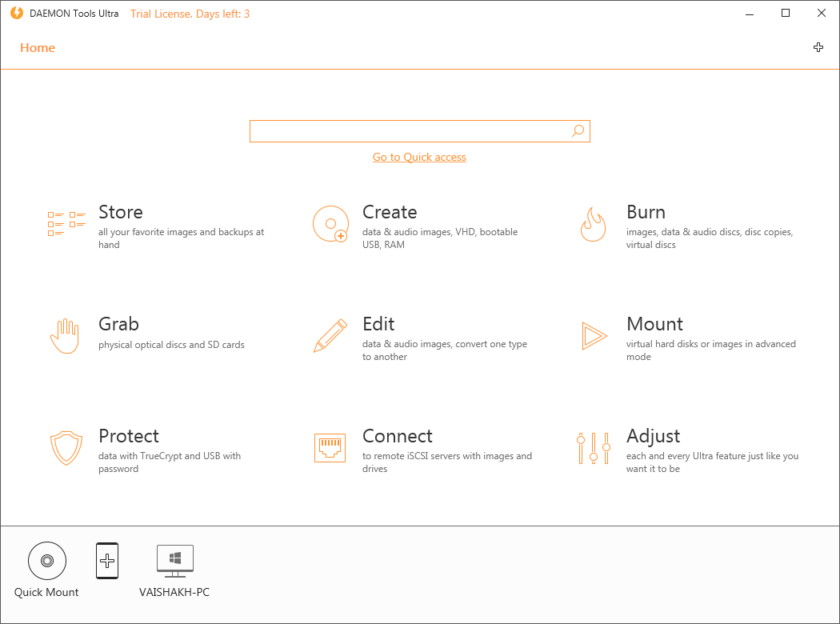Select Connect for iSCSI servers

(x=398, y=436)
